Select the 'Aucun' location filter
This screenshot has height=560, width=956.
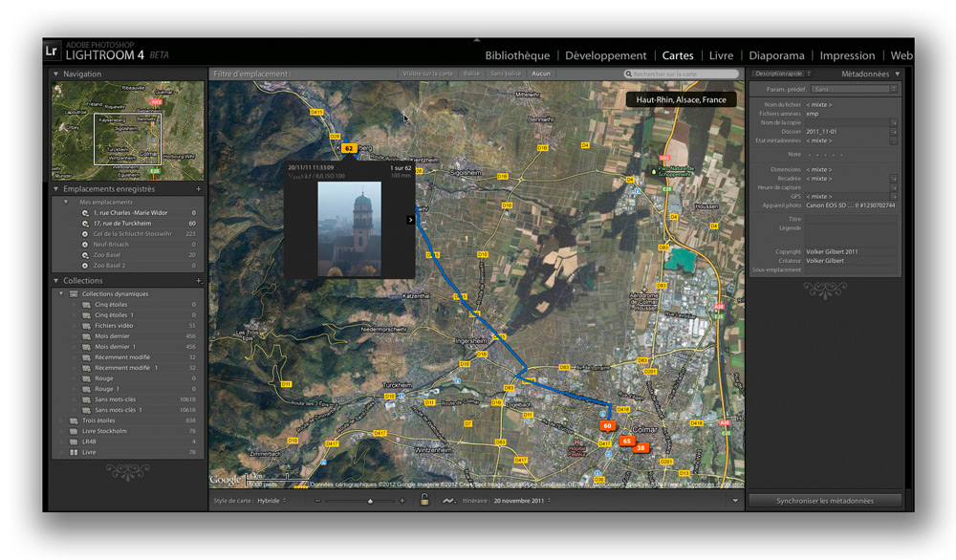tap(541, 74)
